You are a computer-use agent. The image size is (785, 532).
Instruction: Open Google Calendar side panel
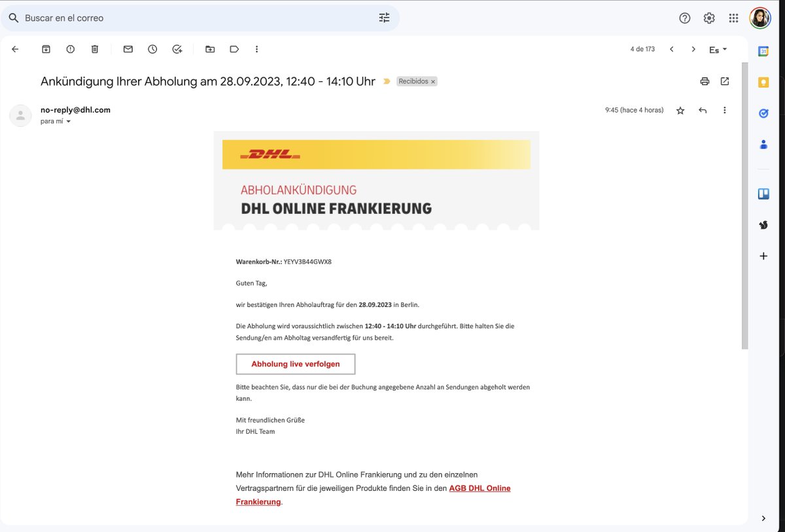click(763, 51)
